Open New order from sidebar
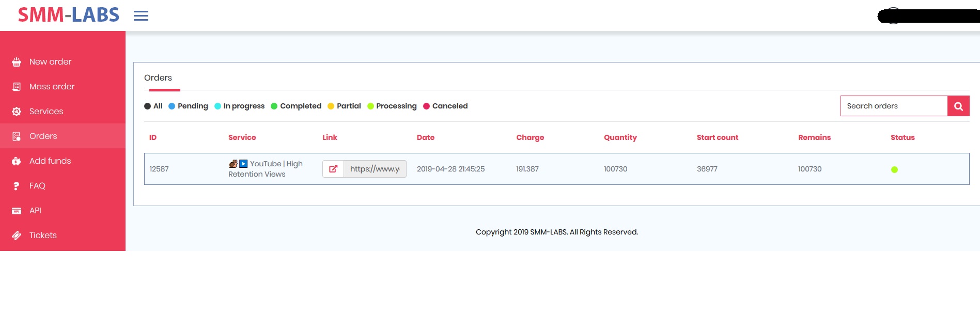 click(63, 61)
